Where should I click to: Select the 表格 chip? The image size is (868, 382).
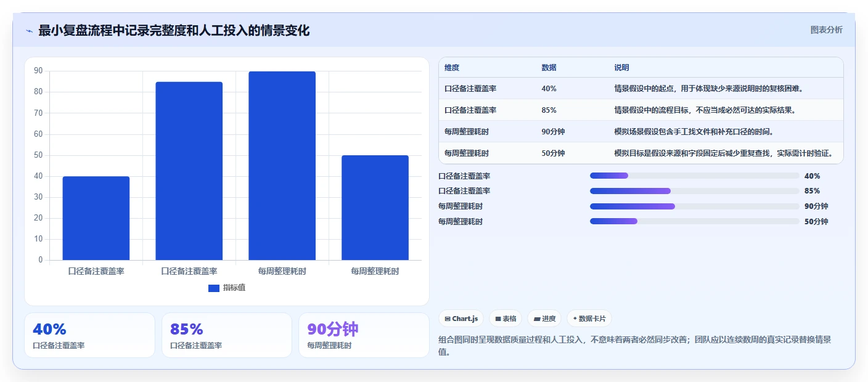click(x=506, y=319)
